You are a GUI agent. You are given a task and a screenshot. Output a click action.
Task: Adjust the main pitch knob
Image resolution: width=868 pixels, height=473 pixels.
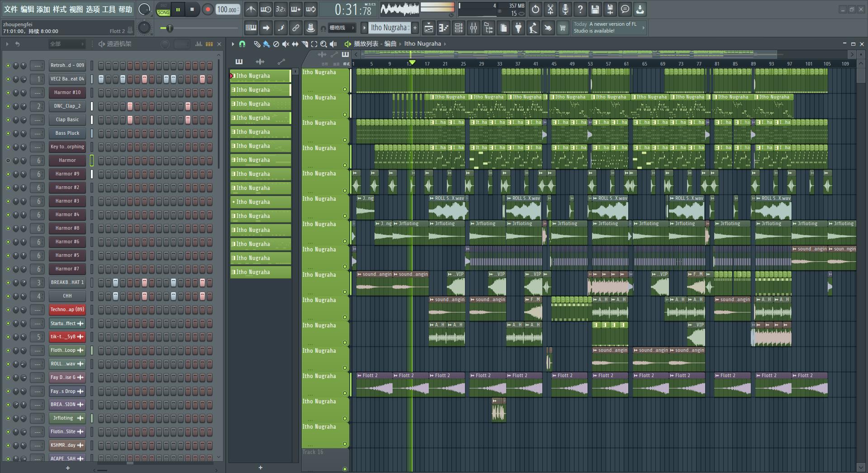pos(144,28)
